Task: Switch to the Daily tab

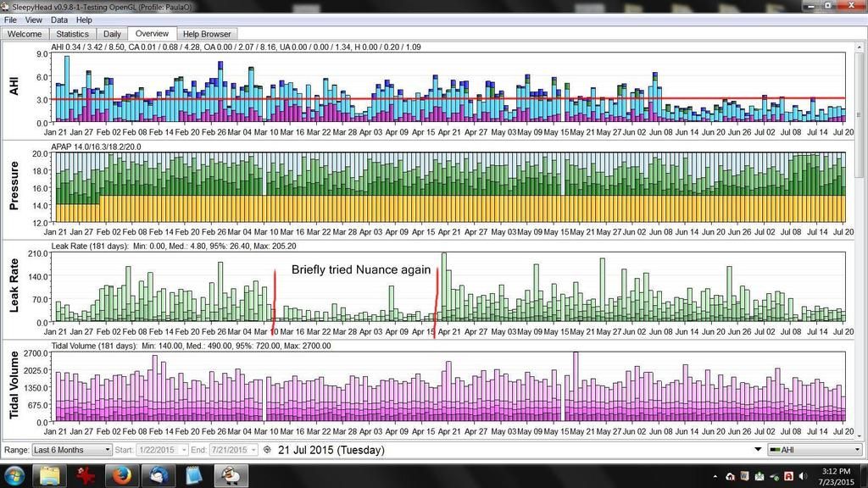Action: coord(112,34)
